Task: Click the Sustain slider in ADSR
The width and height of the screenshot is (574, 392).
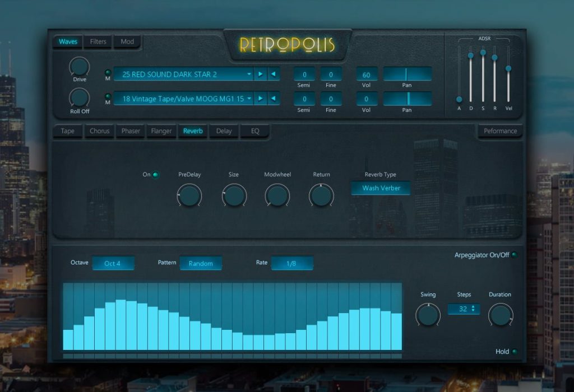Action: click(483, 74)
